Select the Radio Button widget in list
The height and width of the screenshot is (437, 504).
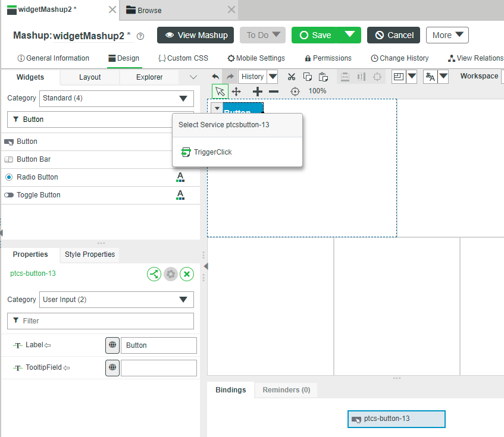(x=37, y=177)
